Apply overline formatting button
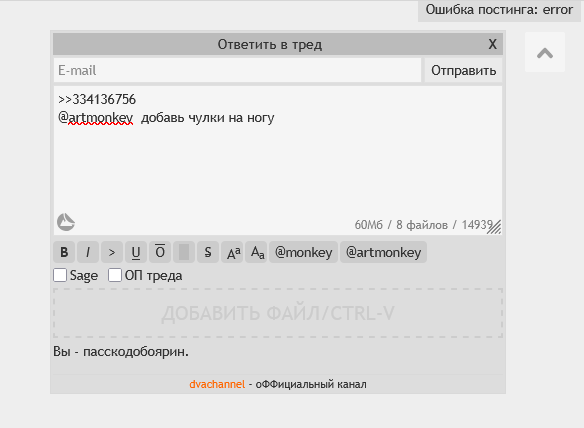The image size is (584, 428). pyautogui.click(x=160, y=252)
